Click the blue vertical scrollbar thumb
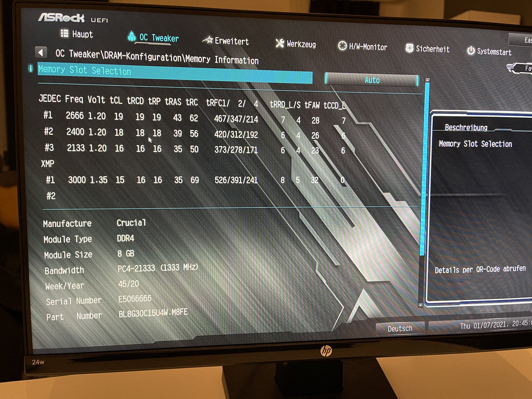This screenshot has height=399, width=532. [x=424, y=168]
